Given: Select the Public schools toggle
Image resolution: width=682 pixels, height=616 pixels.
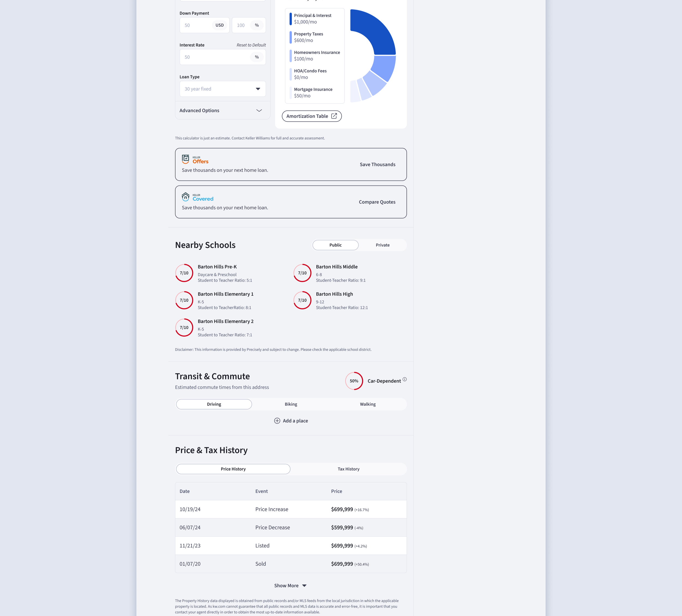Looking at the screenshot, I should 335,245.
